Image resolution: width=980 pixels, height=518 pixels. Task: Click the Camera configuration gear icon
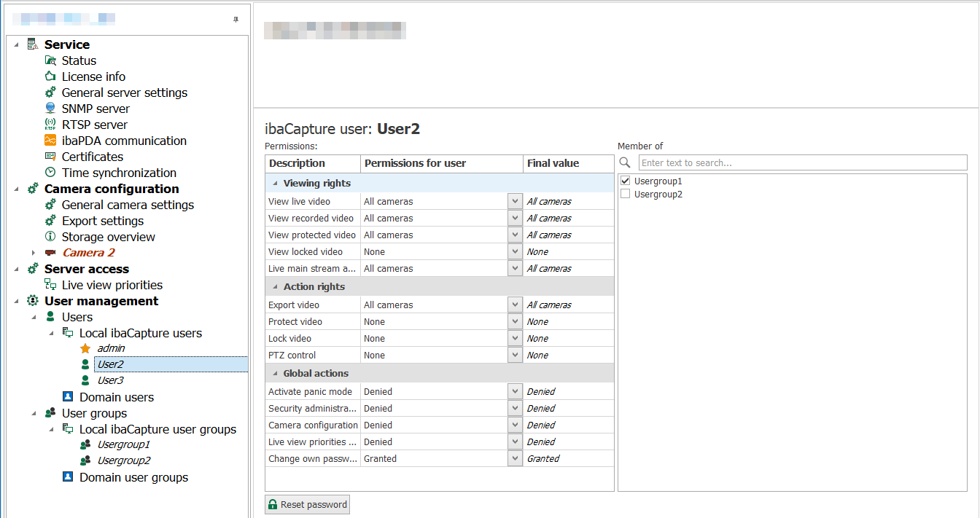pyautogui.click(x=32, y=189)
